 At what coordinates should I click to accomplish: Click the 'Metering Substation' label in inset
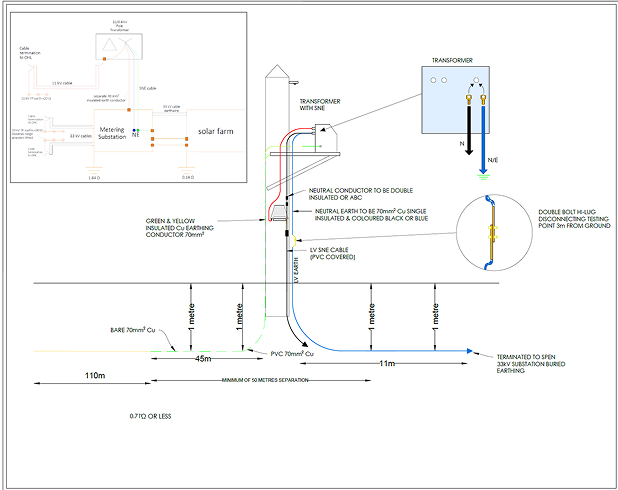pos(112,133)
